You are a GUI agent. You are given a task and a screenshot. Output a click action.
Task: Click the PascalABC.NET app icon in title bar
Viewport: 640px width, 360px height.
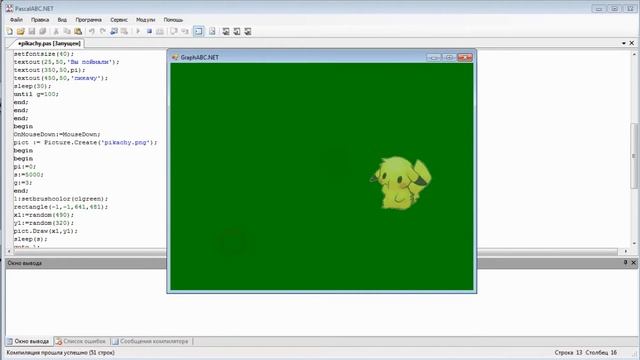point(9,8)
